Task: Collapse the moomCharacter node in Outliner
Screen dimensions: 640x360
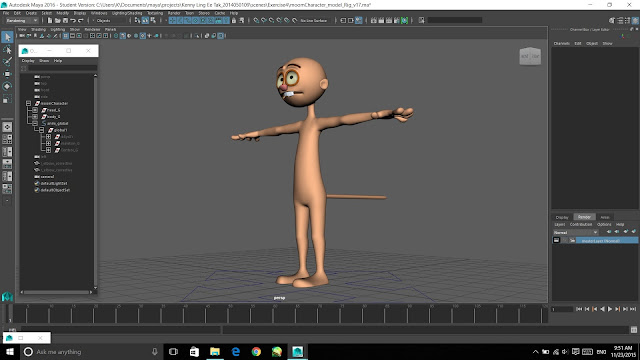Action: [29, 103]
